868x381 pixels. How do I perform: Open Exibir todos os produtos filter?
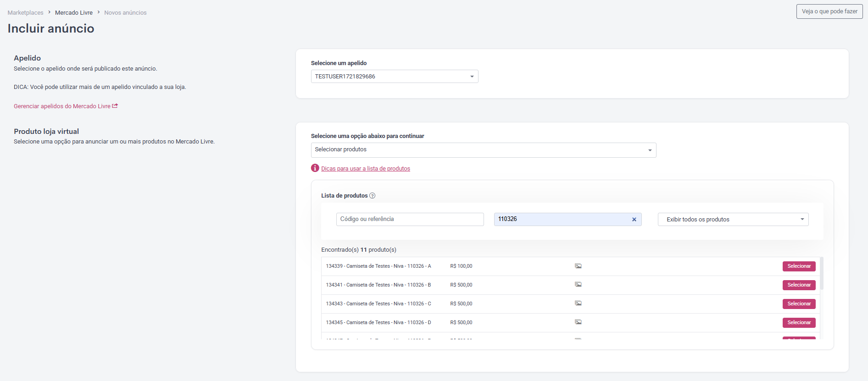pos(733,219)
